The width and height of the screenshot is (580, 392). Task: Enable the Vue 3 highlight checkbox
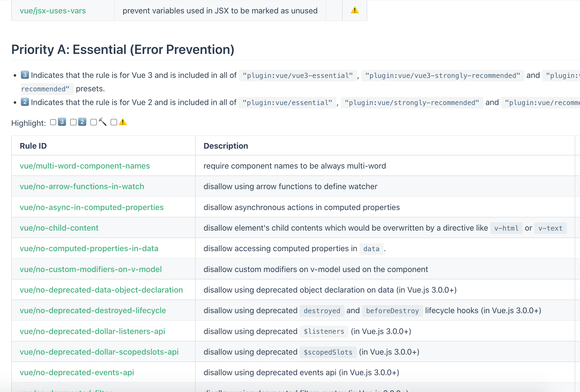[x=53, y=122]
